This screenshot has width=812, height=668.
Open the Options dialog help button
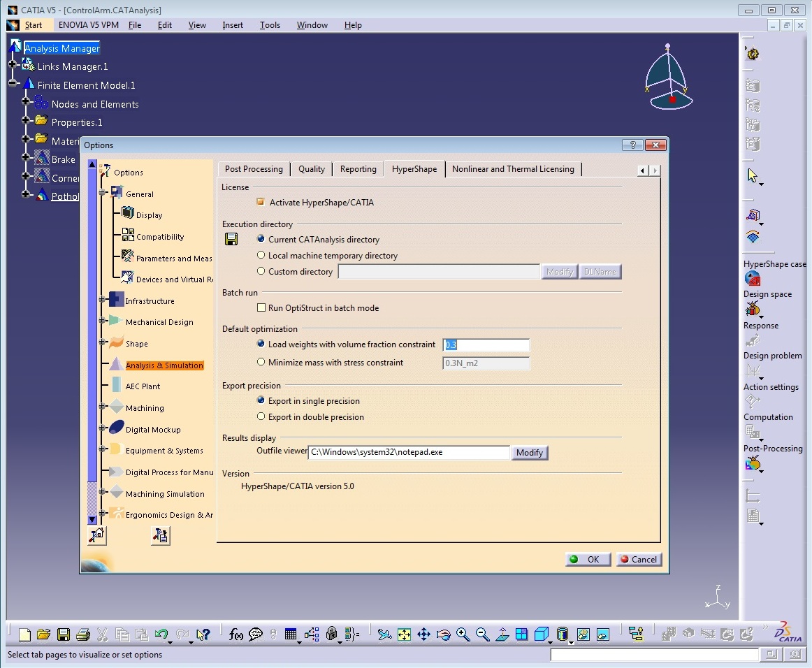pyautogui.click(x=632, y=145)
